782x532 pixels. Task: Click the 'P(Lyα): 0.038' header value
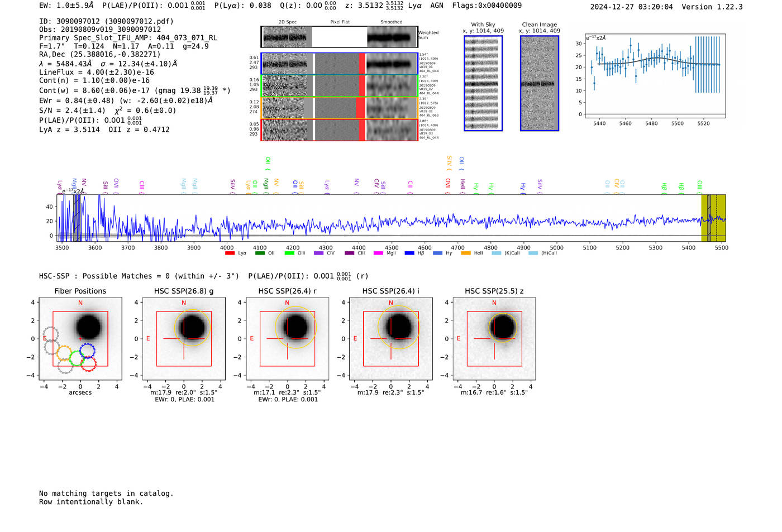tap(243, 6)
